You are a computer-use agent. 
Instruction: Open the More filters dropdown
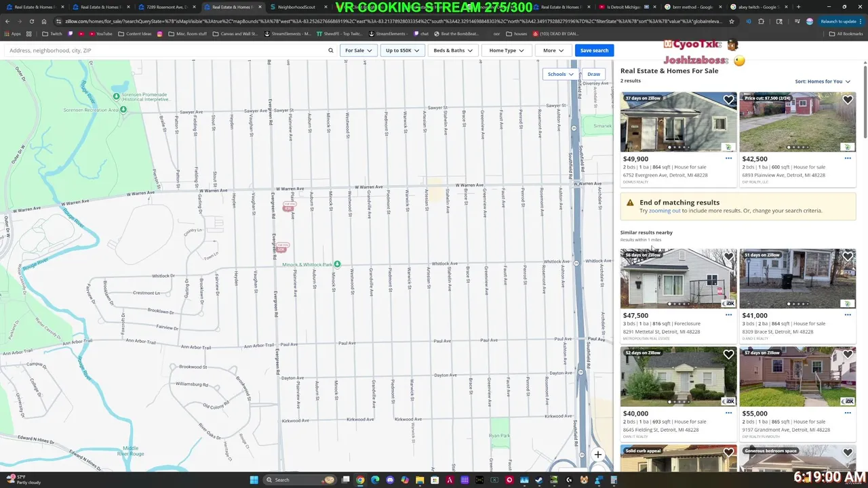(x=553, y=50)
